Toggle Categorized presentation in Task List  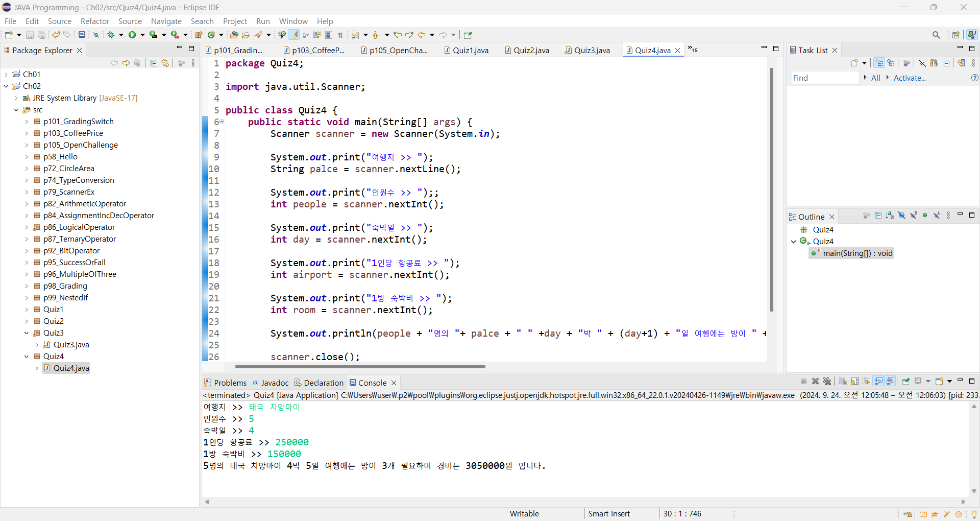click(879, 63)
